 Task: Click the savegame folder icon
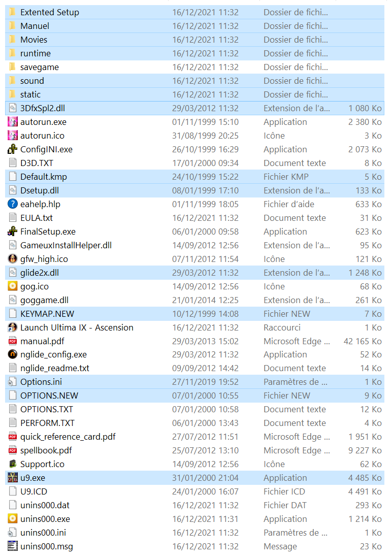(13, 67)
